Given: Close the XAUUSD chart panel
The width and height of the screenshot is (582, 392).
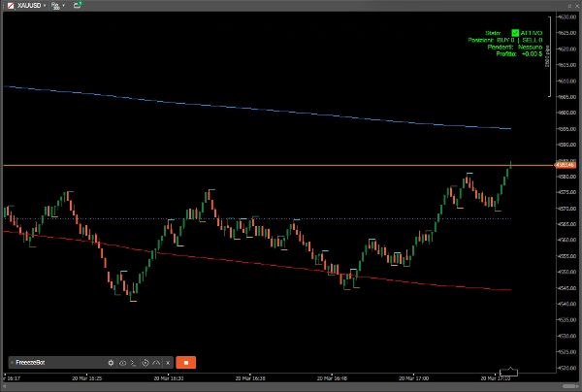Looking at the screenshot, I should click(576, 6).
